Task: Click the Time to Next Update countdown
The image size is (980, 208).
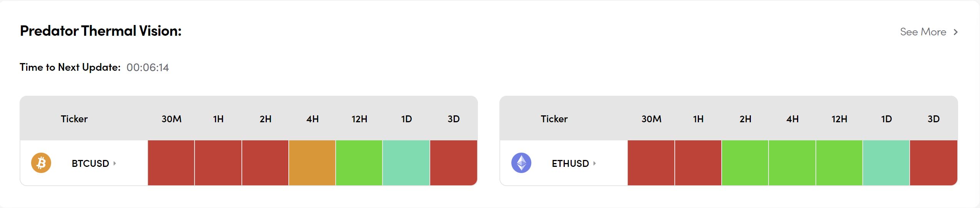Action: (148, 68)
